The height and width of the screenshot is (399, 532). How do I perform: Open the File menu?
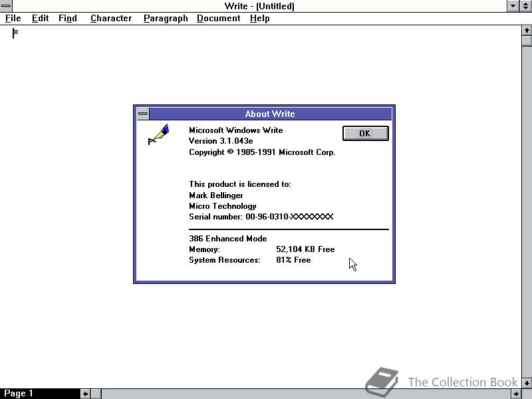click(x=13, y=19)
